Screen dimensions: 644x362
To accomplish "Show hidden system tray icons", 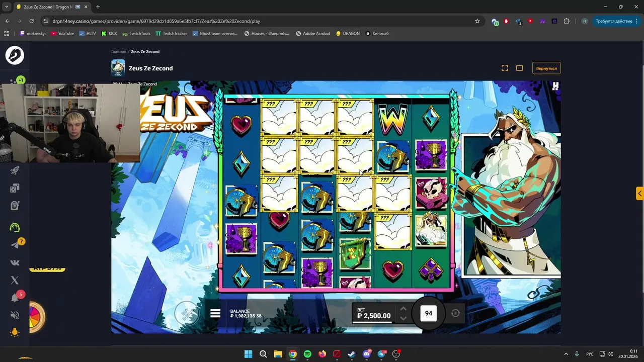I will tap(566, 354).
